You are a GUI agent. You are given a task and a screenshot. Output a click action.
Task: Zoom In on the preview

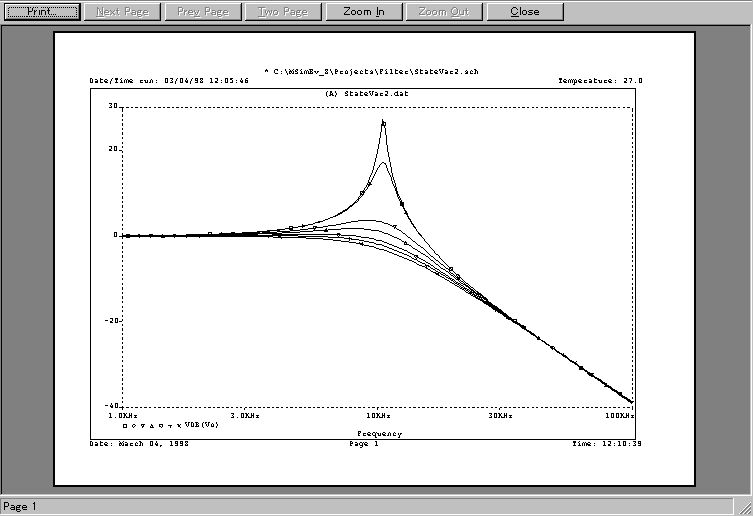click(363, 12)
